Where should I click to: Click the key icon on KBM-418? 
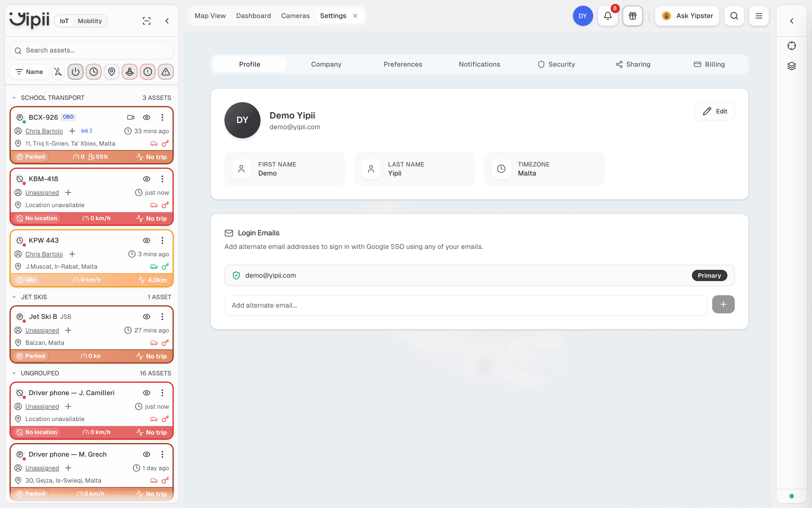(x=165, y=205)
